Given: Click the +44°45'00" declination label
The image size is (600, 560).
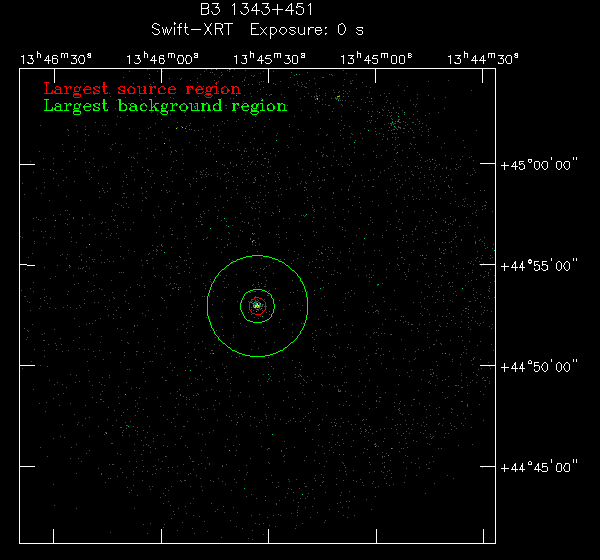Looking at the screenshot, I should (x=539, y=467).
